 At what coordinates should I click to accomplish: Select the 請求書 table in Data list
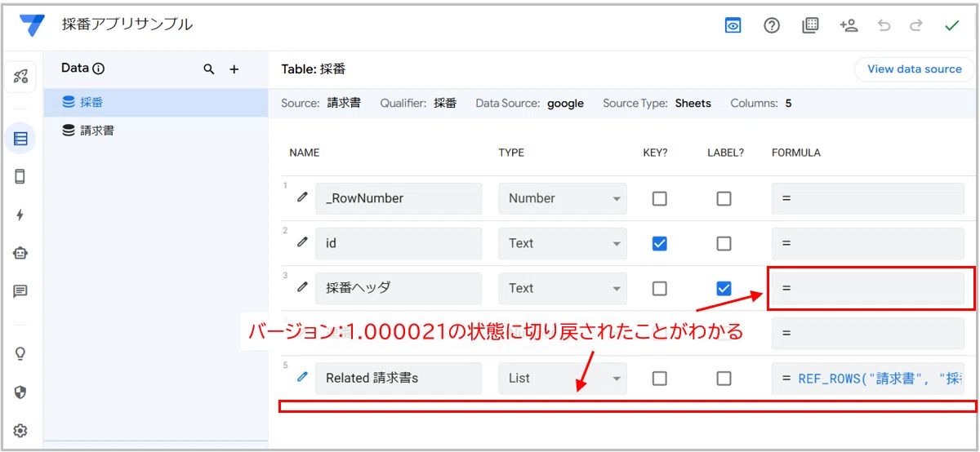pos(156,131)
